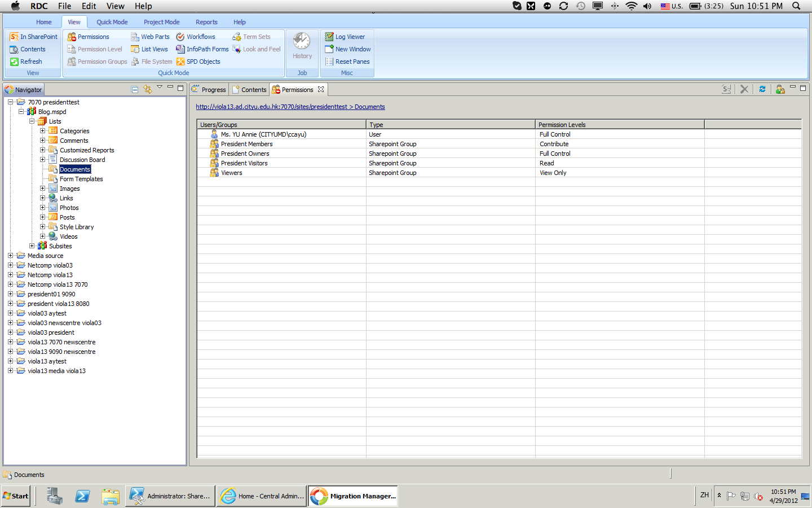Click the History clock icon

pyautogui.click(x=302, y=41)
